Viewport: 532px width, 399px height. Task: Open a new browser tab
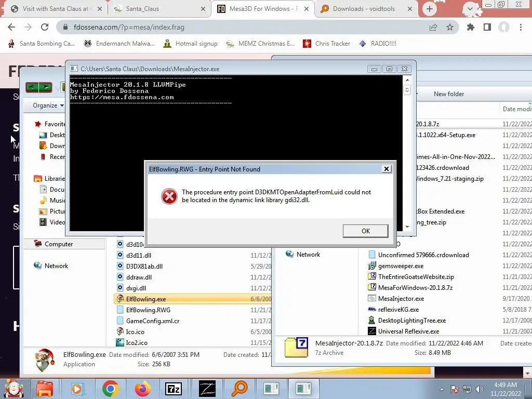tap(430, 9)
